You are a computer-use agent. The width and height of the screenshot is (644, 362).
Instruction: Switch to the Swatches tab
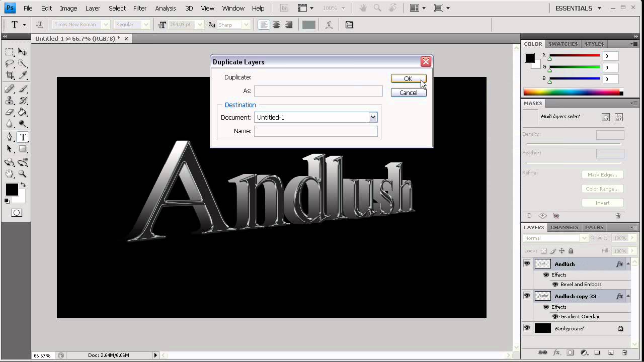pyautogui.click(x=563, y=44)
